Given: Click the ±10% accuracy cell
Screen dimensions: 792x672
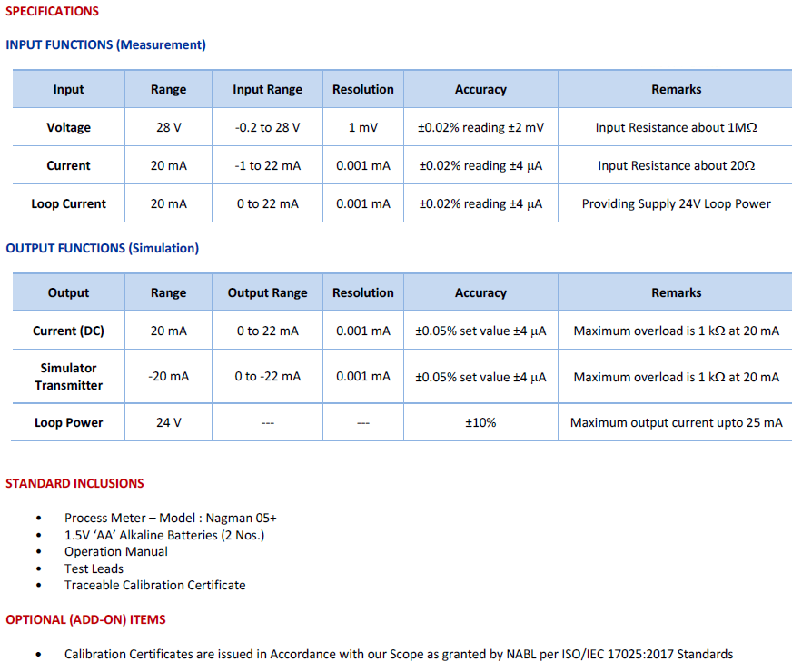Looking at the screenshot, I should 480,422.
